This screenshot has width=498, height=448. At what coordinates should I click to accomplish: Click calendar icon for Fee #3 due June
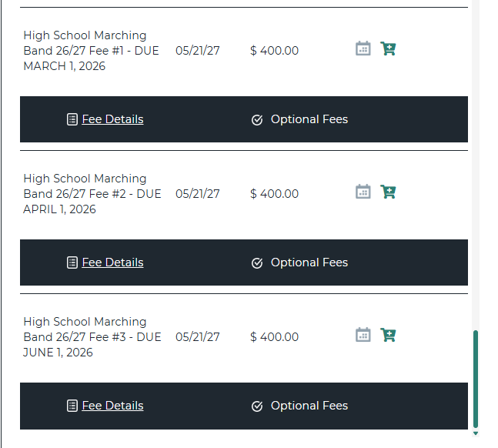click(x=363, y=335)
